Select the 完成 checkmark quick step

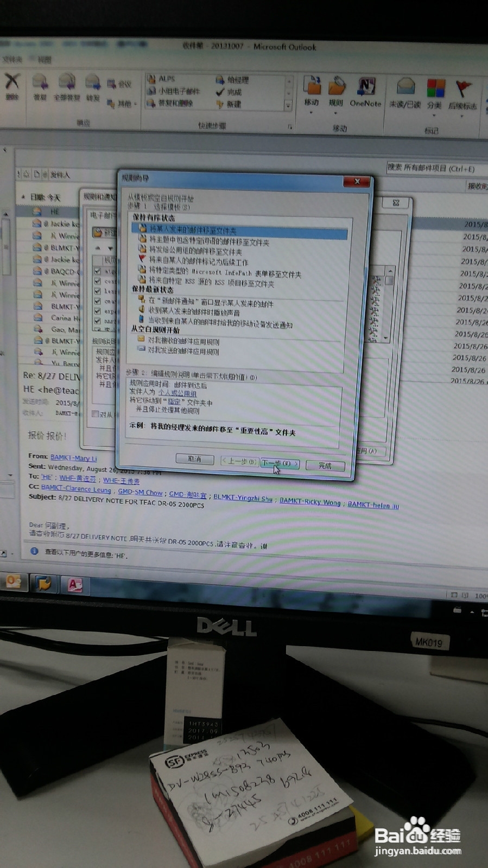(x=229, y=92)
